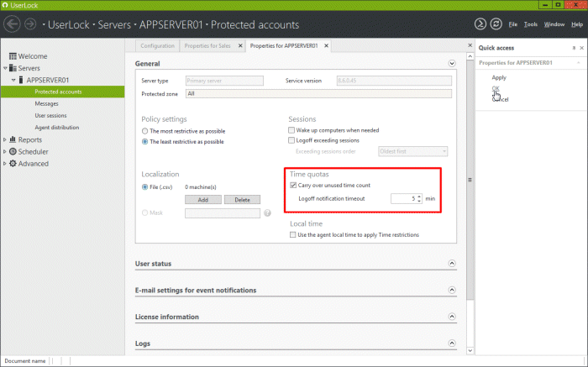This screenshot has width=588, height=367.
Task: Click the help icon beside Mask field
Action: pos(268,213)
